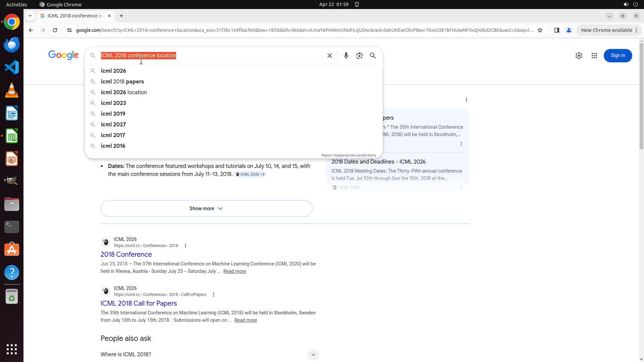The image size is (644, 362).
Task: Choose 'icml 2026 location' suggestion
Action: [x=123, y=92]
